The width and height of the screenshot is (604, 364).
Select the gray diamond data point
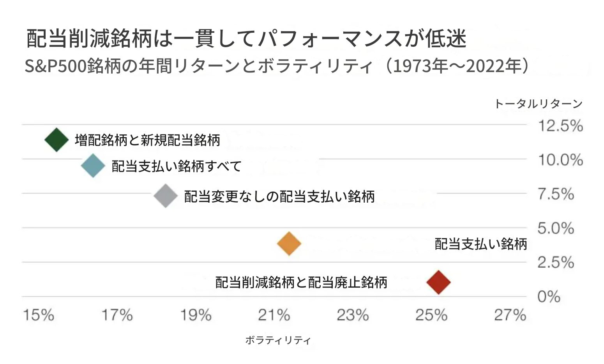(x=166, y=196)
